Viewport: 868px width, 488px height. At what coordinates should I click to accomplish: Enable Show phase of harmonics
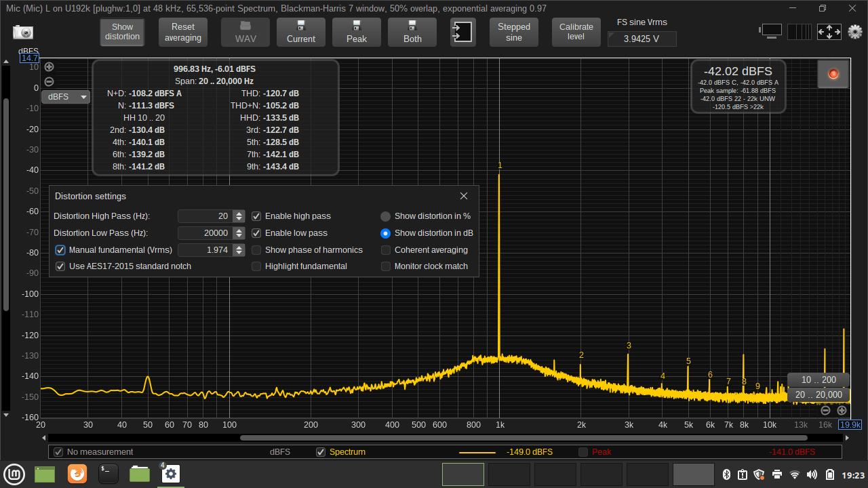256,250
